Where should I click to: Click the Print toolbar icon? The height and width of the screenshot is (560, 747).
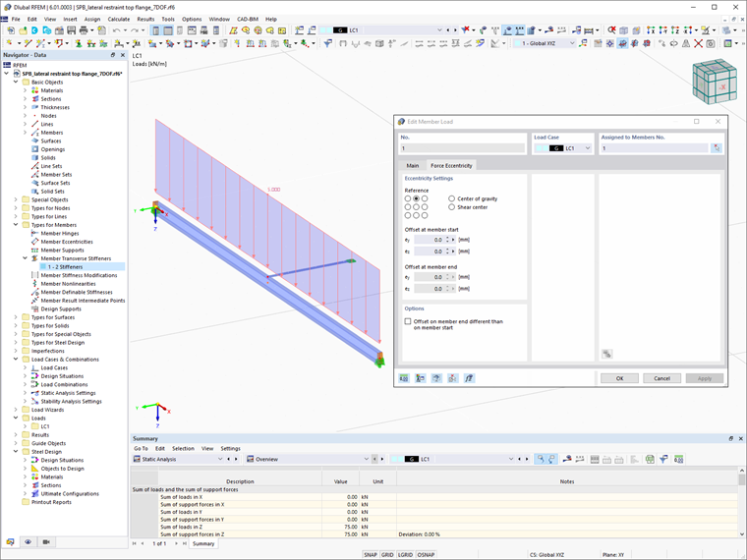tap(84, 30)
